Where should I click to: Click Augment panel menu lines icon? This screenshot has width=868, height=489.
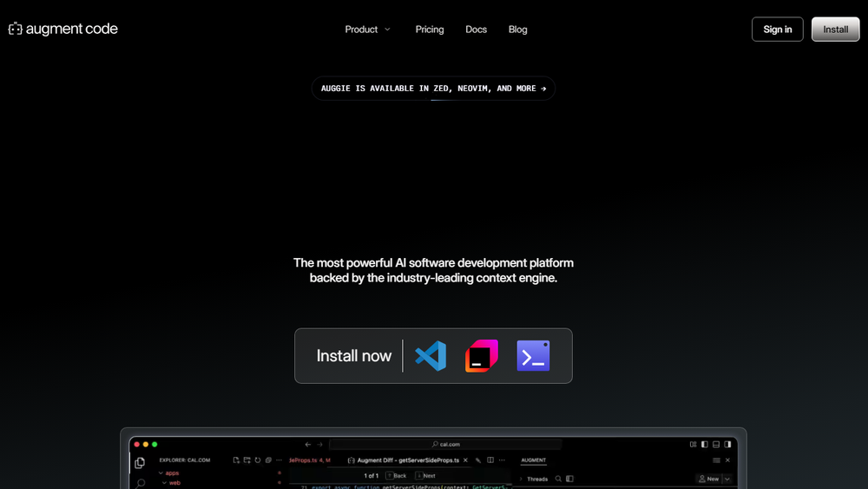[716, 460]
